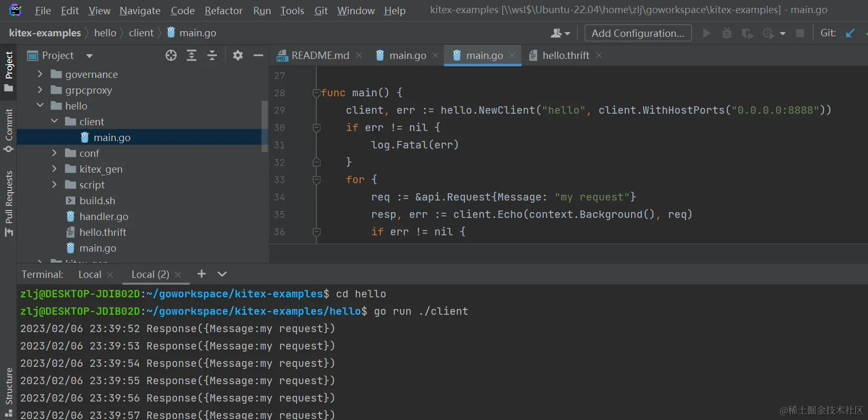868x420 pixels.
Task: Open Project panel settings gear
Action: coord(238,55)
